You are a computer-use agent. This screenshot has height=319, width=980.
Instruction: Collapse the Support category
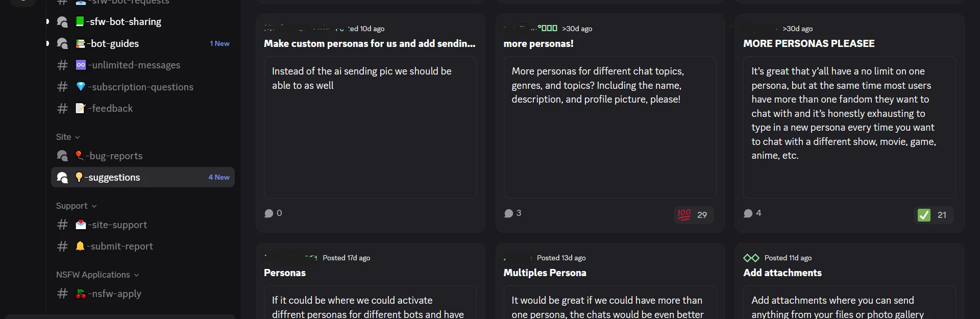pyautogui.click(x=76, y=206)
